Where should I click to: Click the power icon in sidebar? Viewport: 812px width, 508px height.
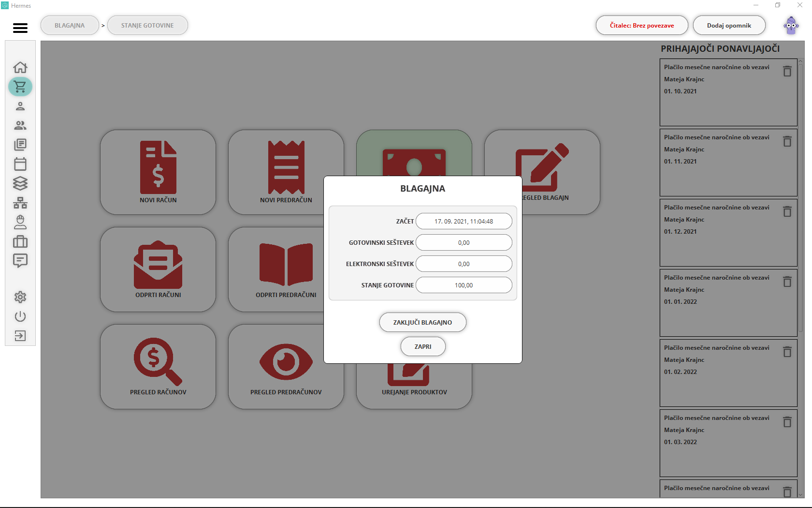pyautogui.click(x=20, y=316)
